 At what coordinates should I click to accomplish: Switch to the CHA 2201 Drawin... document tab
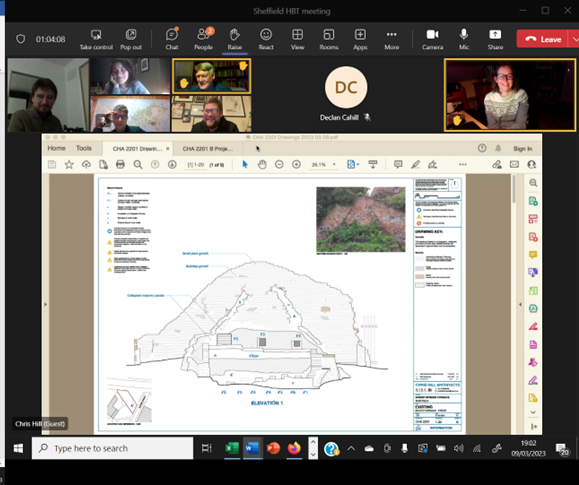coord(137,148)
